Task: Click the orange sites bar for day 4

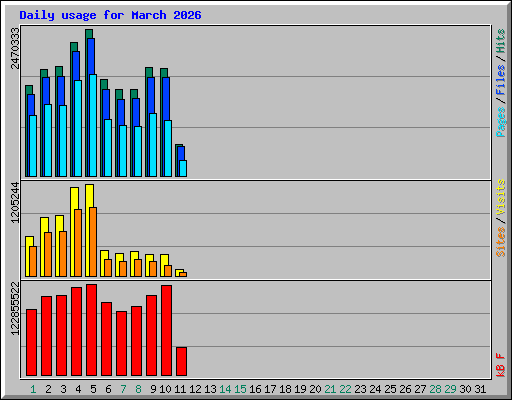Action: pos(78,243)
